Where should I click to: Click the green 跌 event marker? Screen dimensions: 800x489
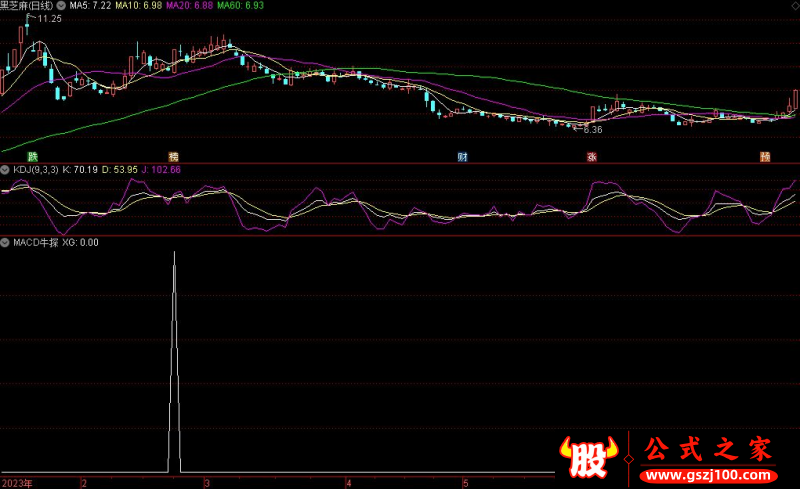[33, 157]
